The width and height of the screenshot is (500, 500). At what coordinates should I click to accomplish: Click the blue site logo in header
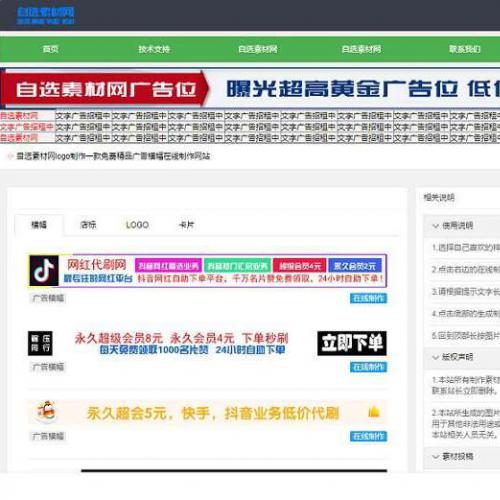[46, 16]
